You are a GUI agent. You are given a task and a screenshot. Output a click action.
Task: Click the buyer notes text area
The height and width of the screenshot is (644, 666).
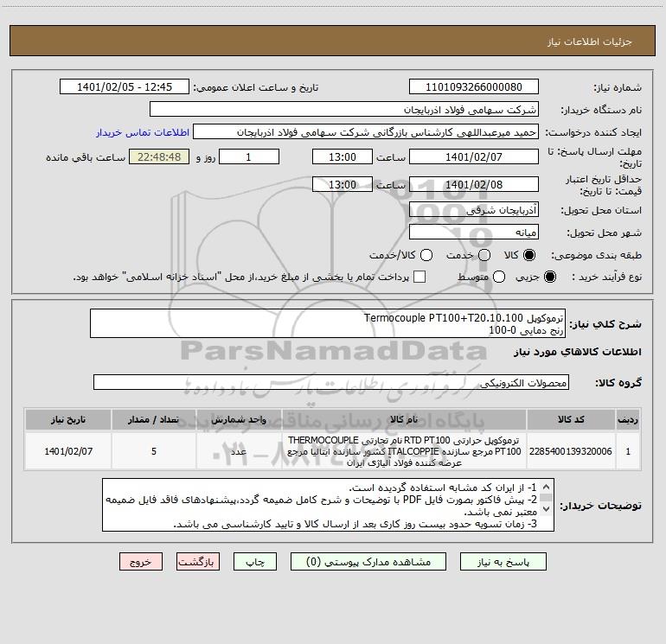coord(328,505)
